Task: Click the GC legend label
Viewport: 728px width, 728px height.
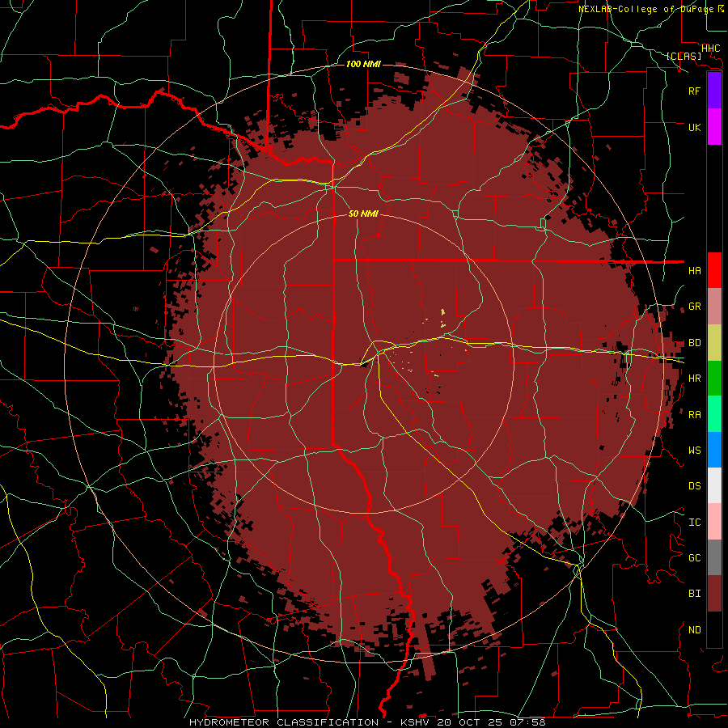Action: click(x=694, y=558)
